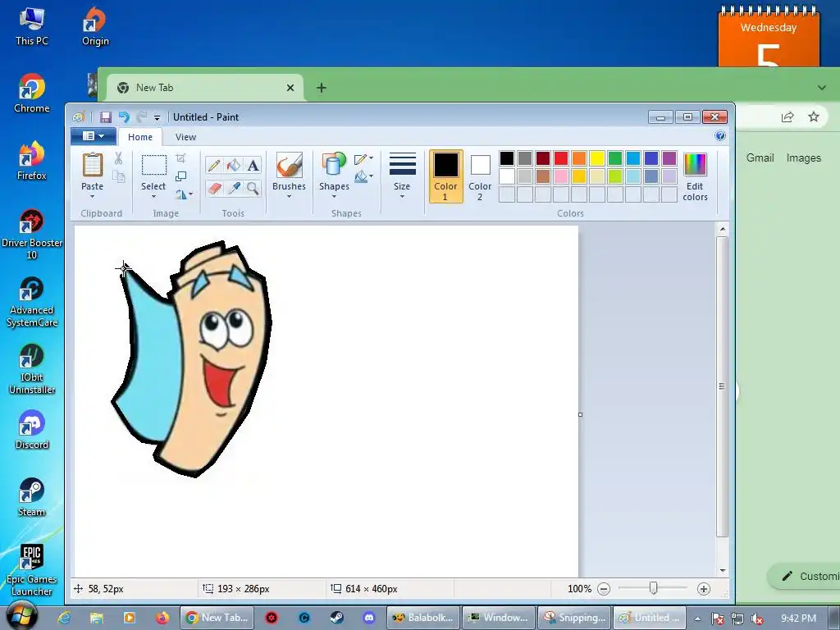Select the Eraser tool
The height and width of the screenshot is (630, 840).
tap(214, 188)
